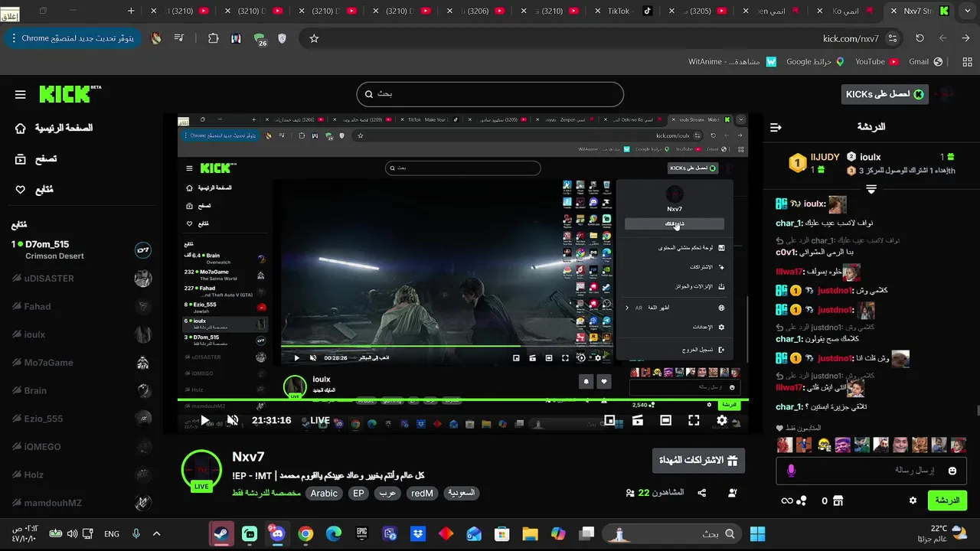Reload the page
Image resolution: width=980 pixels, height=551 pixels.
point(920,38)
